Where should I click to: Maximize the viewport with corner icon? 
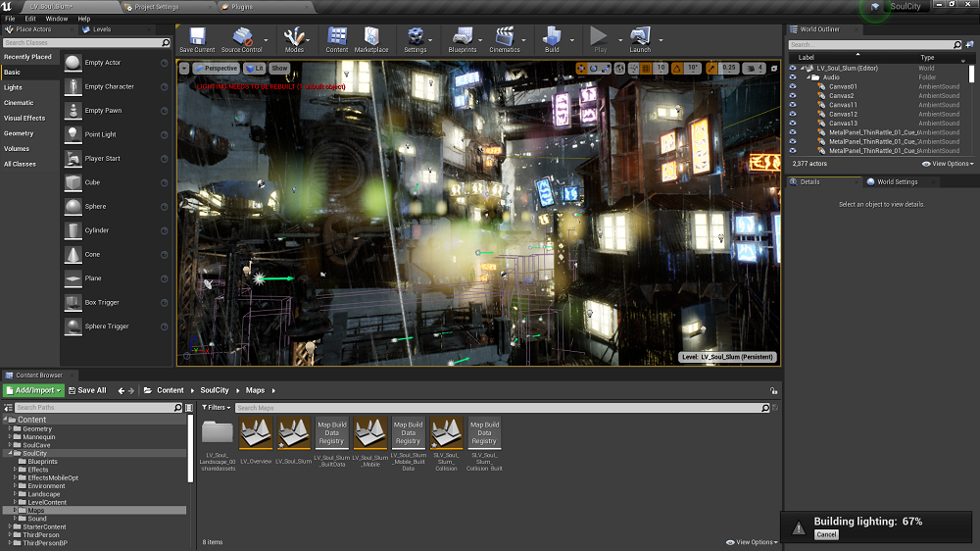point(774,69)
